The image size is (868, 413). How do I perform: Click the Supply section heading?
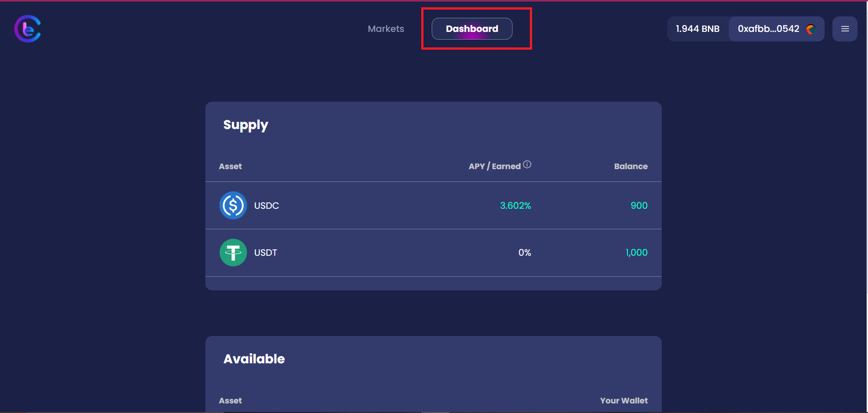tap(246, 125)
